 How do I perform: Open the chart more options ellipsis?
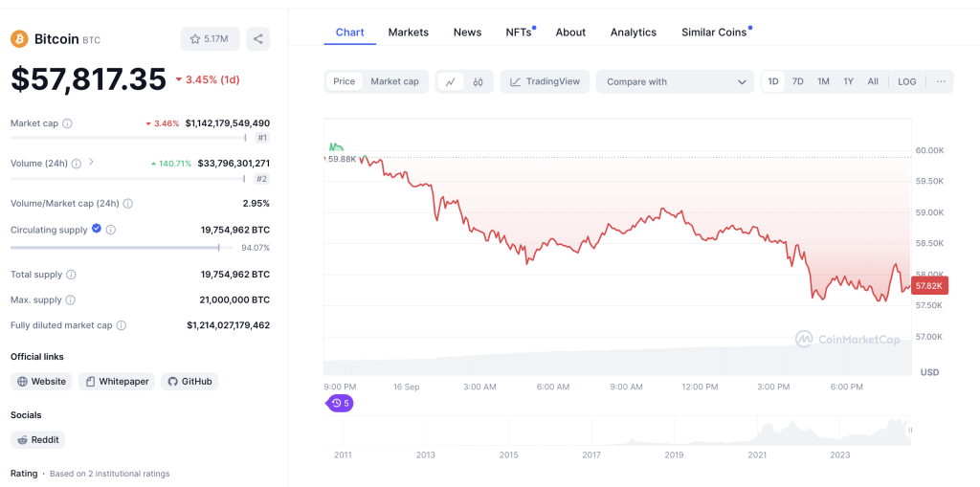point(941,81)
